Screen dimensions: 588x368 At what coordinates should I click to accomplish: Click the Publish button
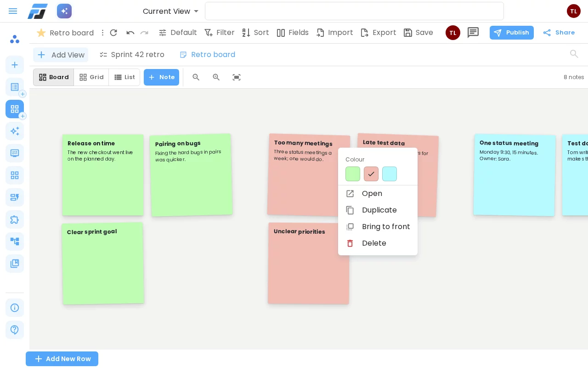tap(512, 33)
